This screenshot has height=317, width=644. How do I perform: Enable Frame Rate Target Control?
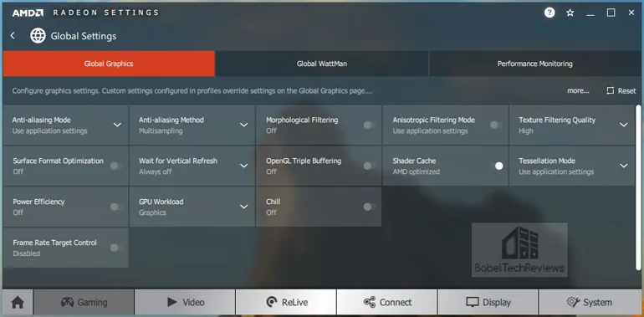click(115, 248)
